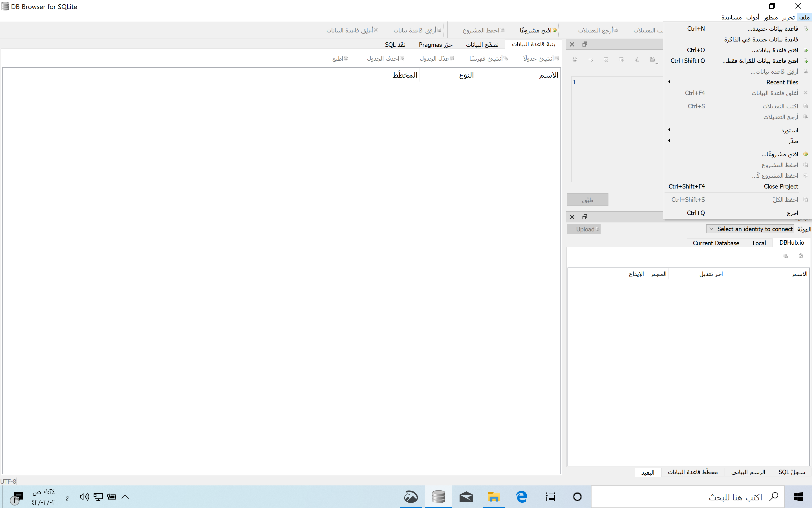This screenshot has height=508, width=812.
Task: Click print icon in edit cell toolbar
Action: click(x=575, y=60)
